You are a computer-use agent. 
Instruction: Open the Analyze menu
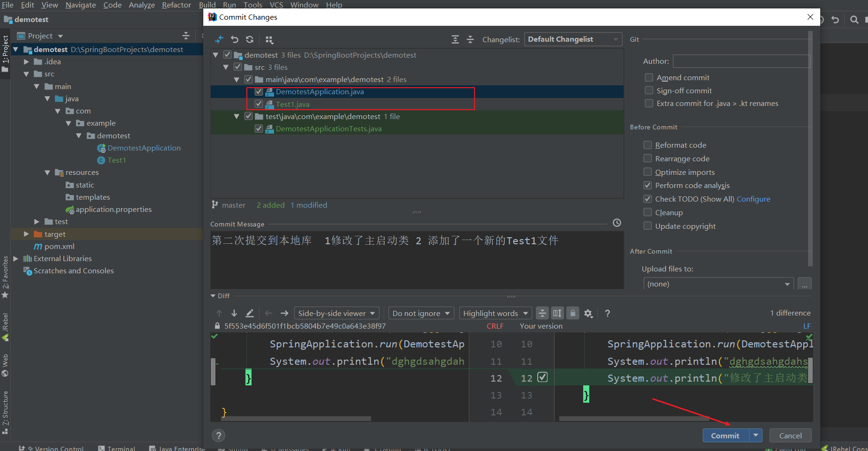tap(142, 5)
